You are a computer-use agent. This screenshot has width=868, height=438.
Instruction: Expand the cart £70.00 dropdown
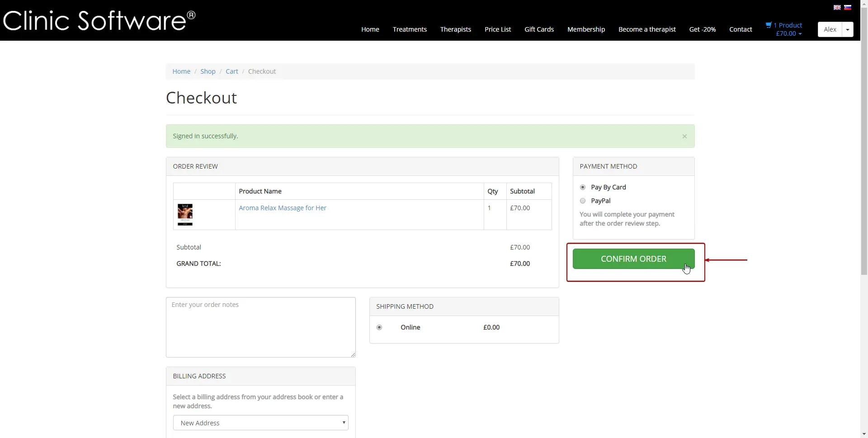[788, 34]
